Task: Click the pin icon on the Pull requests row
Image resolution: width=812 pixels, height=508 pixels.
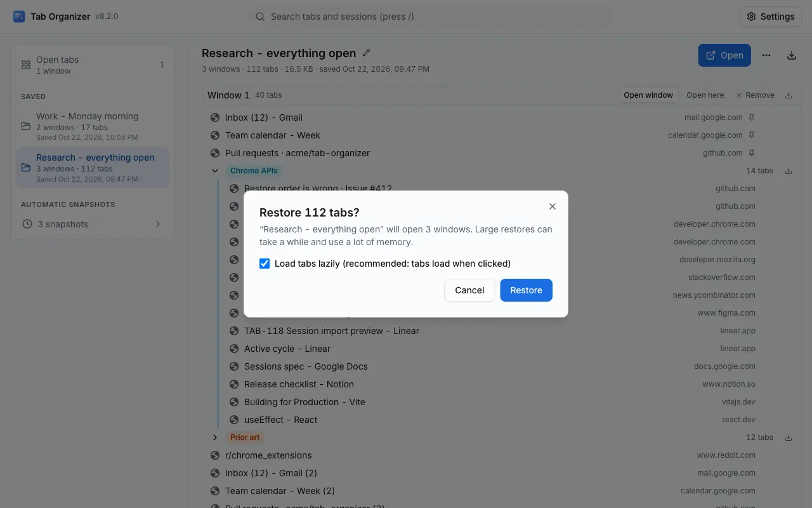Action: 752,153
